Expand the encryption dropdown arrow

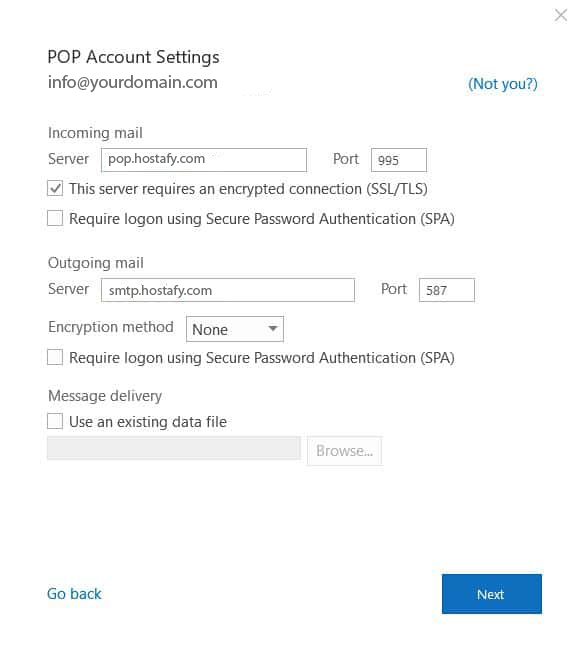(x=273, y=329)
